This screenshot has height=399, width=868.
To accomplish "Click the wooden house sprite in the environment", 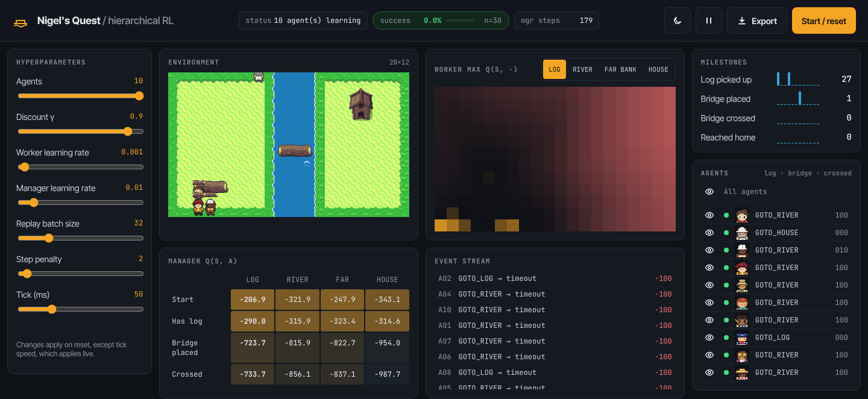I will click(x=360, y=104).
